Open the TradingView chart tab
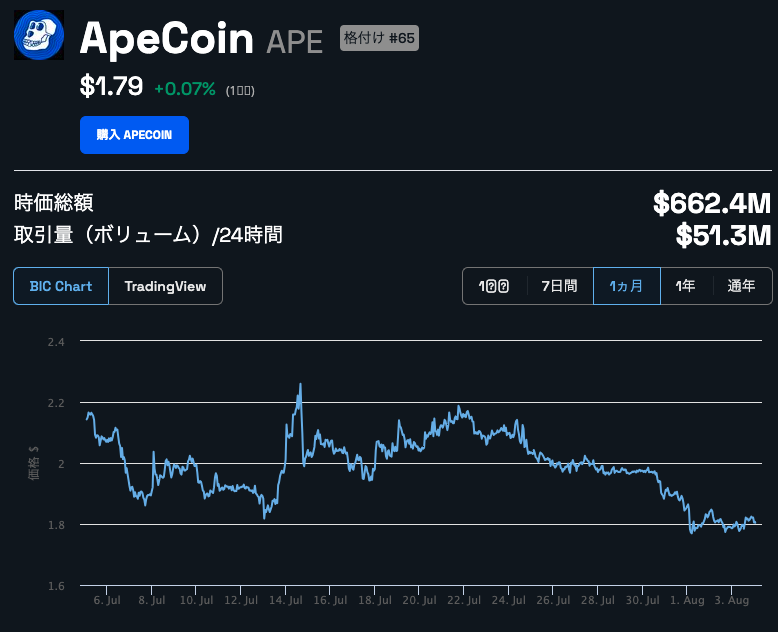The height and width of the screenshot is (632, 778). [x=165, y=286]
